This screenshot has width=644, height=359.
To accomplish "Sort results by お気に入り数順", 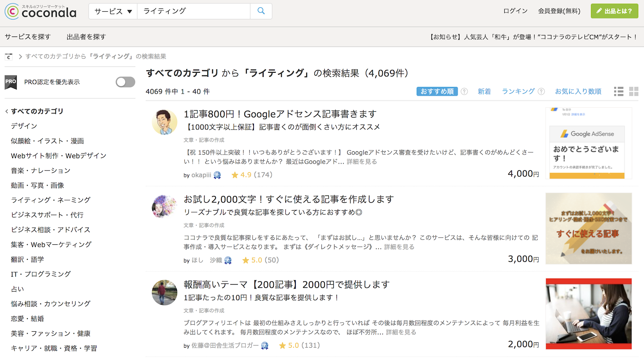I will [x=578, y=92].
